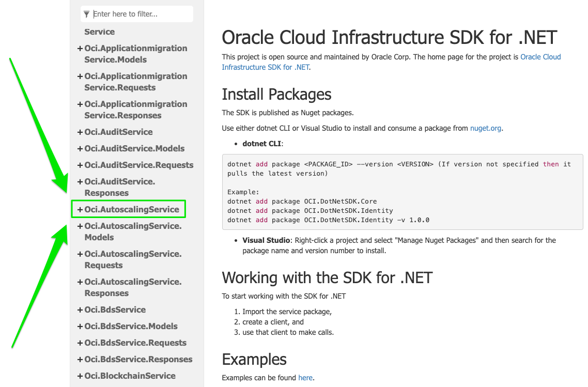Select Oci.AutoscalingService.Requests in the sidebar

[133, 259]
